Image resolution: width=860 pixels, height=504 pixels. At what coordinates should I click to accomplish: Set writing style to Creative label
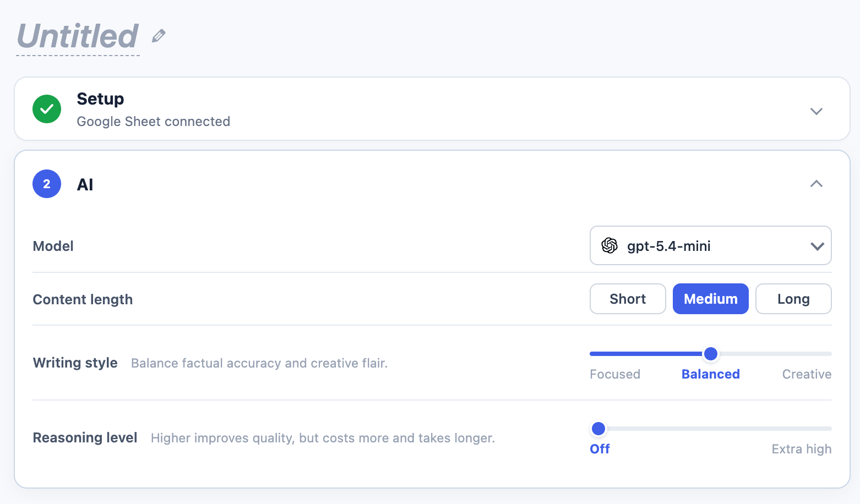pyautogui.click(x=807, y=374)
